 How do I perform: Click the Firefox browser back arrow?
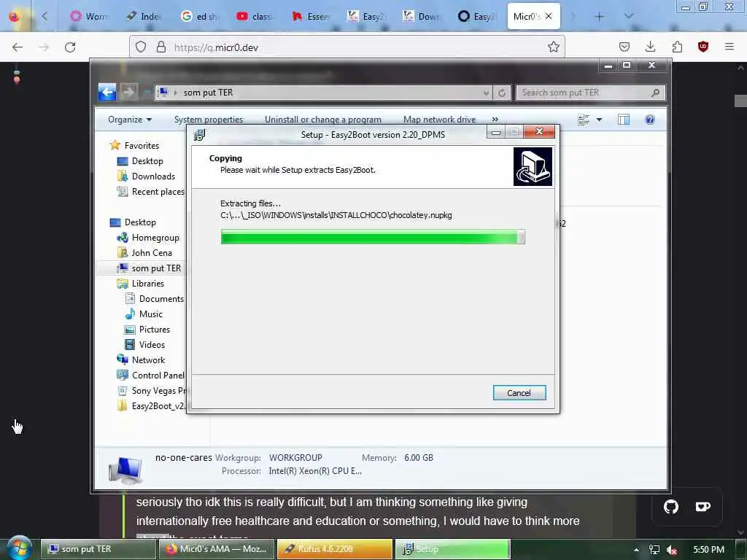[18, 47]
